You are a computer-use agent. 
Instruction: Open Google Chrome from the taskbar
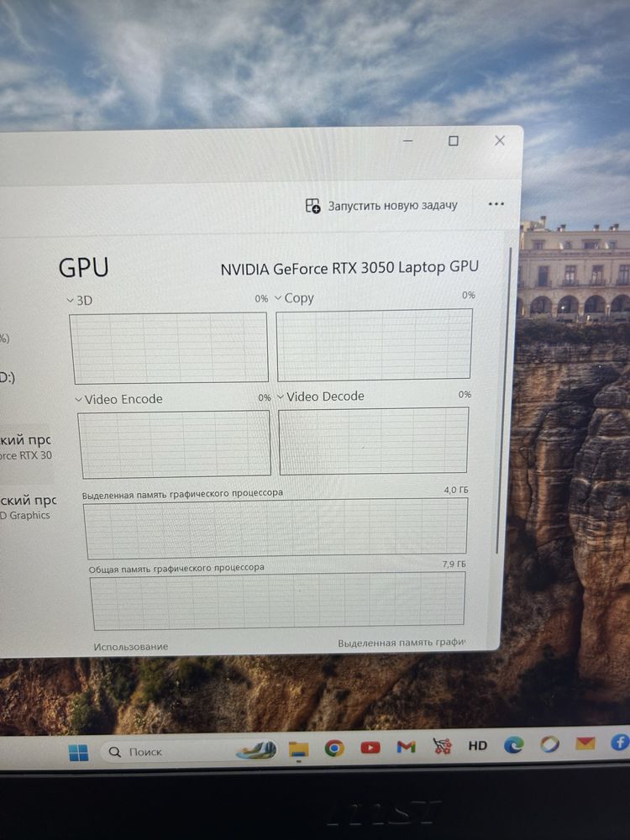tap(334, 748)
